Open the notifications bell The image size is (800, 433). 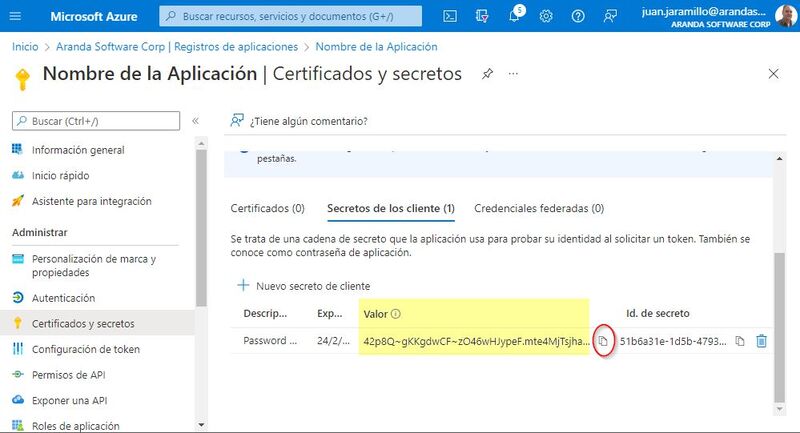tap(514, 16)
